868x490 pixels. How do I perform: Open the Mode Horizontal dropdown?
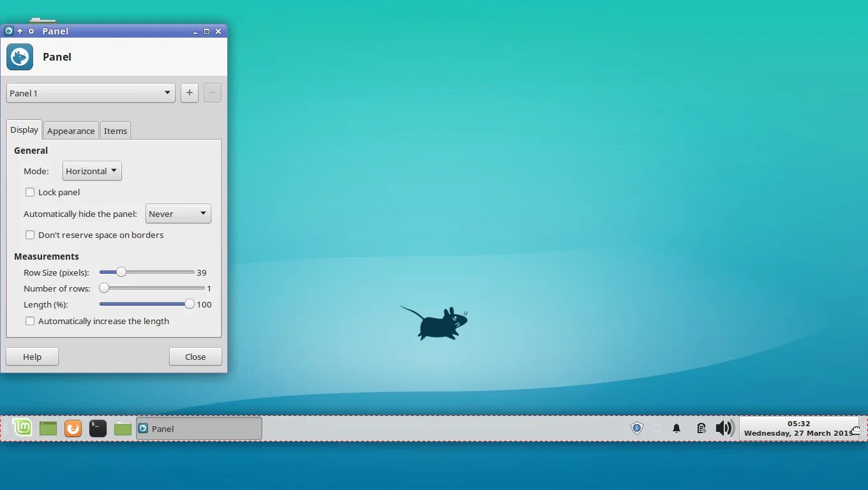pyautogui.click(x=92, y=171)
